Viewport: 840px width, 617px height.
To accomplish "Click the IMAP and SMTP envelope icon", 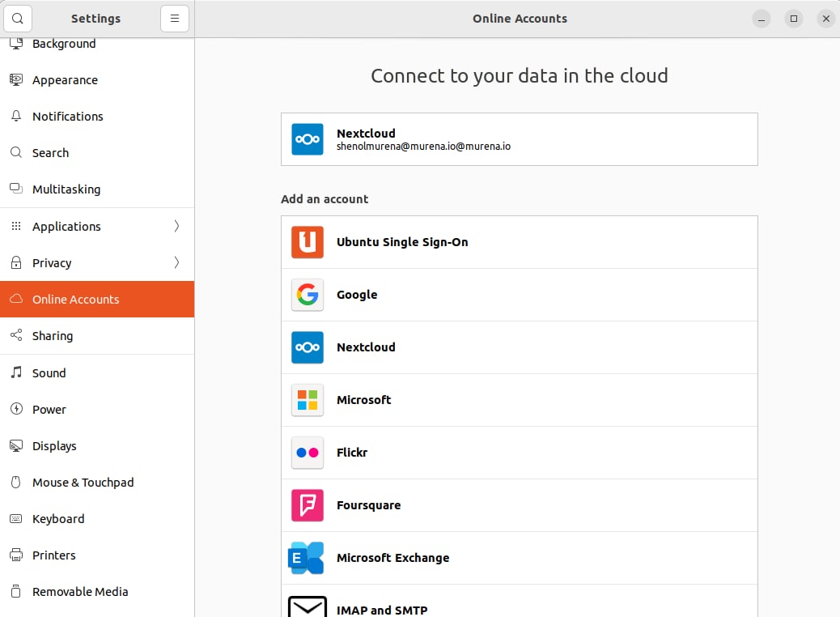I will (x=308, y=607).
